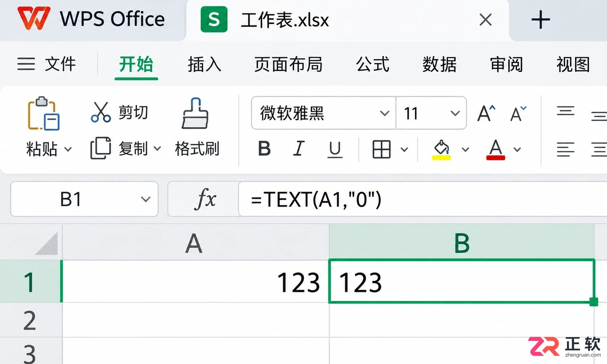This screenshot has height=364, width=607.
Task: Open the 视图 tab
Action: tap(573, 64)
